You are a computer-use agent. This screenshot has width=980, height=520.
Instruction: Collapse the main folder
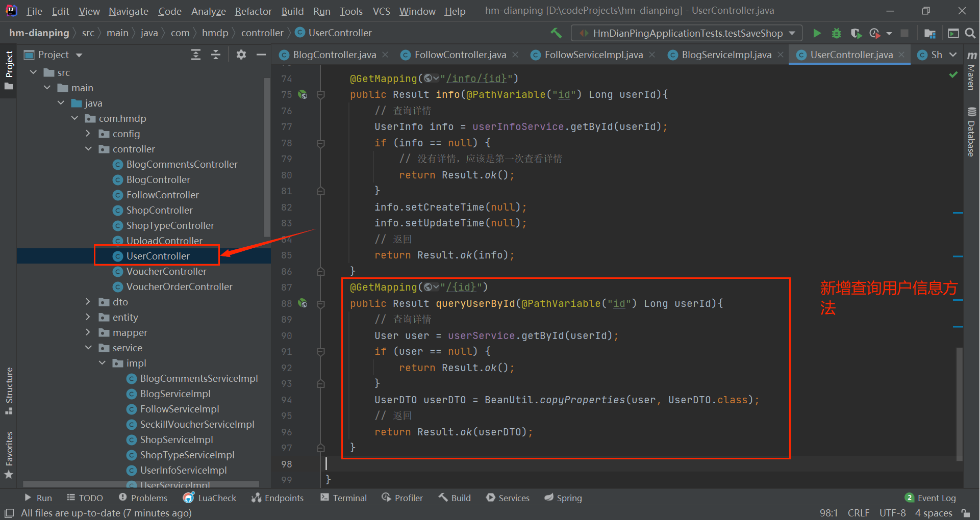coord(47,88)
